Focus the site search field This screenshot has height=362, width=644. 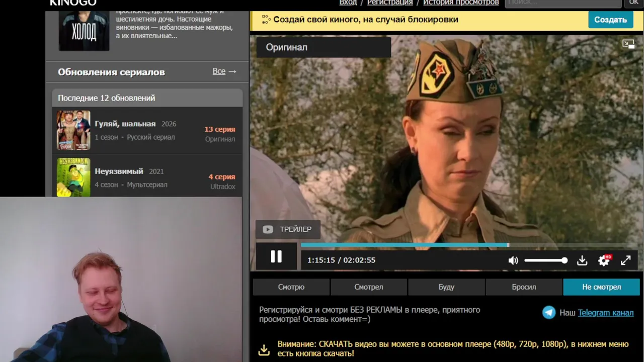(563, 3)
